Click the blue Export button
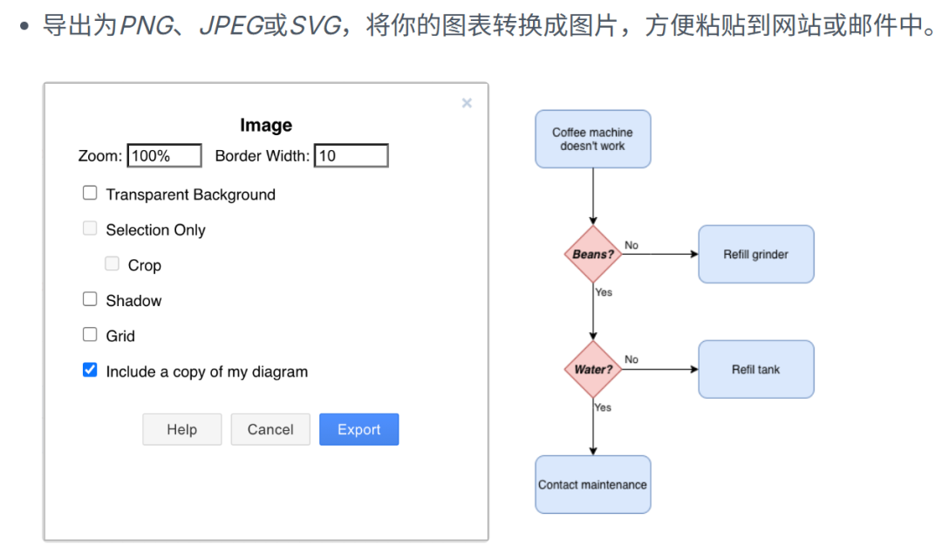This screenshot has width=942, height=560. click(358, 429)
